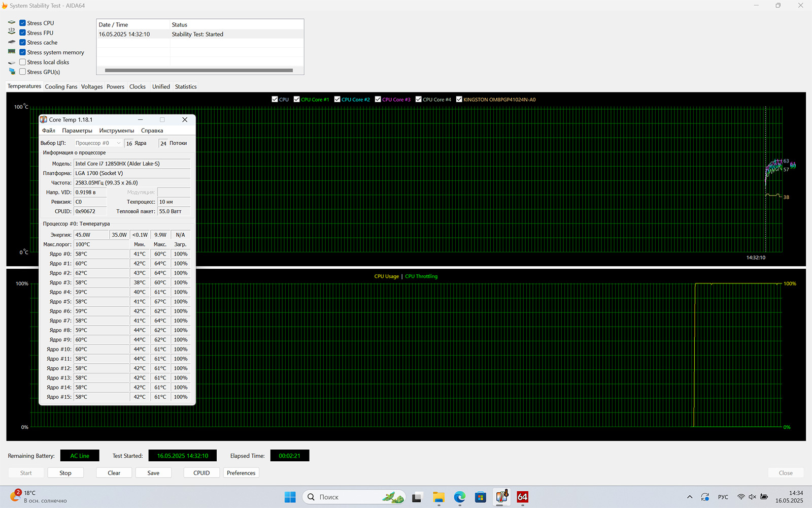The image size is (812, 508).
Task: Switch to the Cooling Fans tab
Action: coord(61,86)
